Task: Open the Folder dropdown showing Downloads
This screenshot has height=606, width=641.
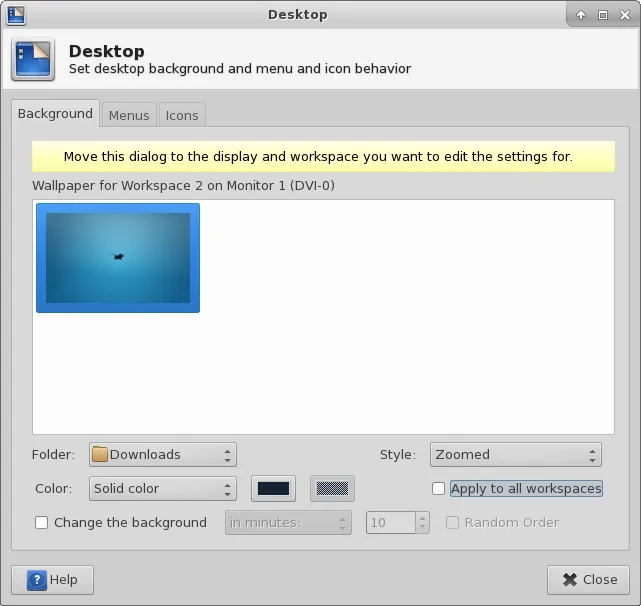Action: click(x=163, y=454)
